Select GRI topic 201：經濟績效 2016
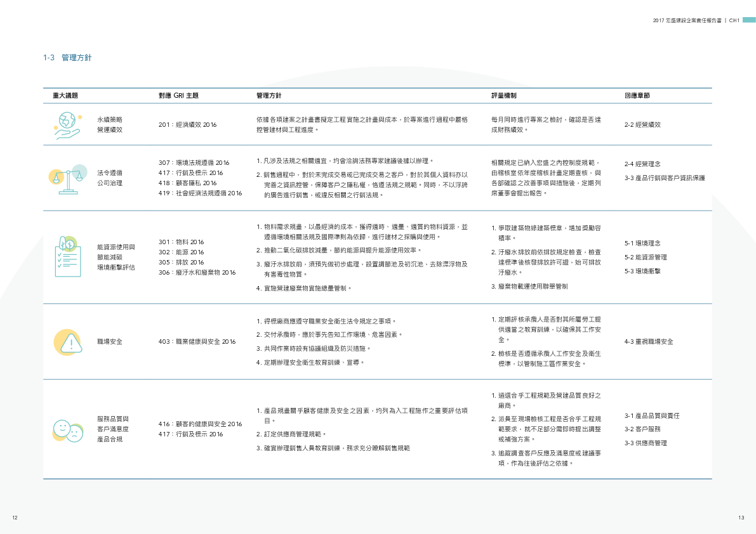 tap(187, 125)
